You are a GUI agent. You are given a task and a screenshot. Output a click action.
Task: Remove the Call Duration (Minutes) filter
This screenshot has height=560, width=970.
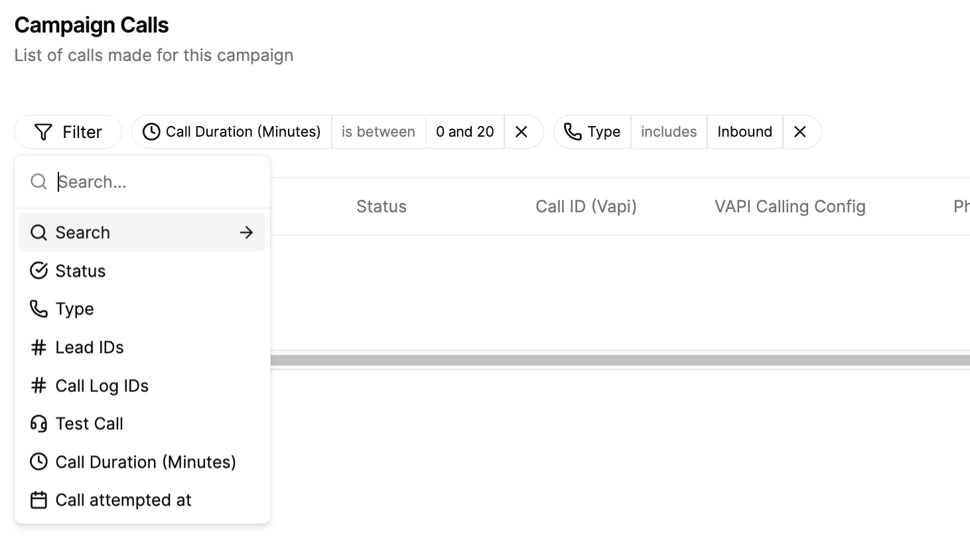(521, 132)
